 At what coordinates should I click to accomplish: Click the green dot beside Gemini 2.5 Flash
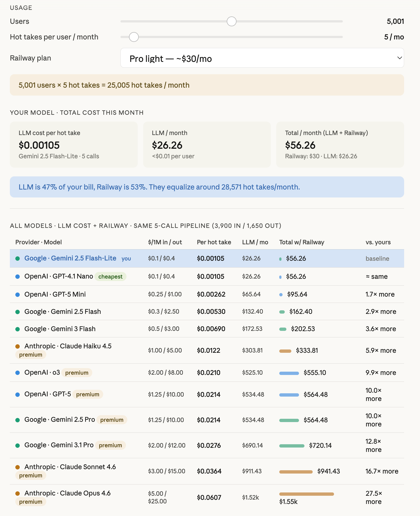[x=18, y=312]
